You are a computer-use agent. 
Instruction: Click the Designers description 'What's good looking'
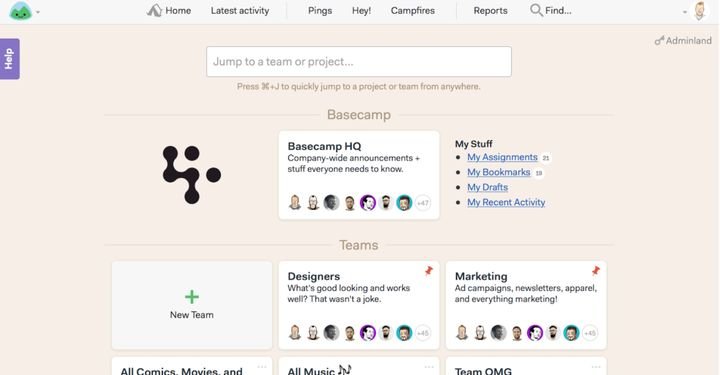click(x=349, y=294)
